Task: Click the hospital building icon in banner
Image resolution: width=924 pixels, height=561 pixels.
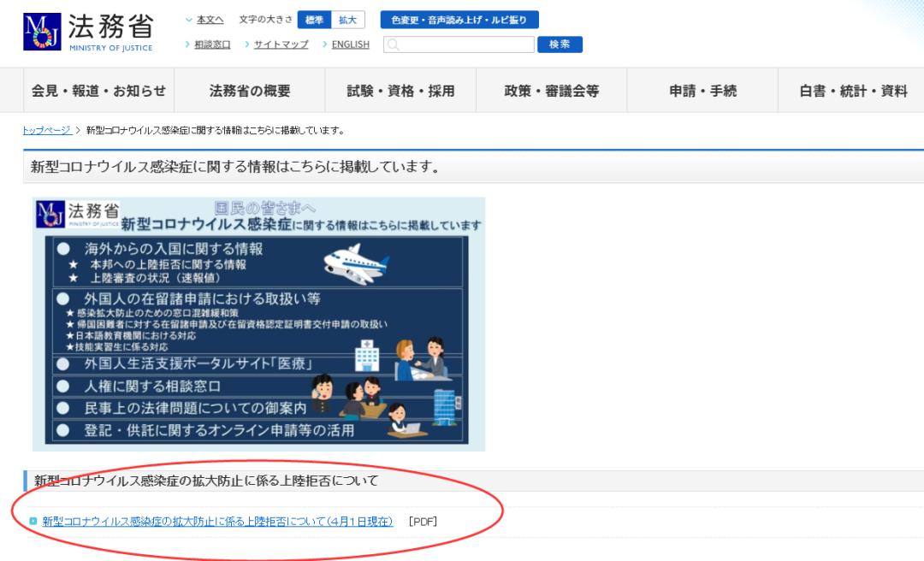Action: click(366, 356)
